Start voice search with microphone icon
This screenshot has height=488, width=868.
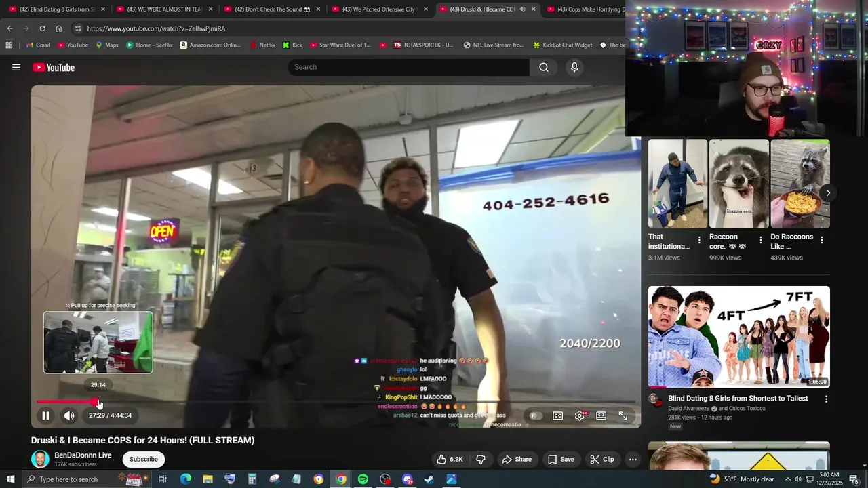click(574, 67)
